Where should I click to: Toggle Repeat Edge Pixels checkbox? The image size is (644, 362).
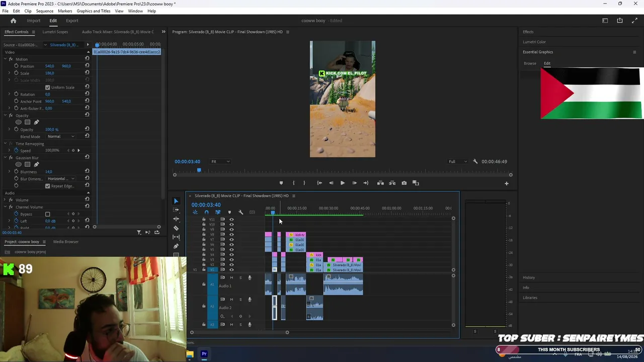pyautogui.click(x=48, y=186)
